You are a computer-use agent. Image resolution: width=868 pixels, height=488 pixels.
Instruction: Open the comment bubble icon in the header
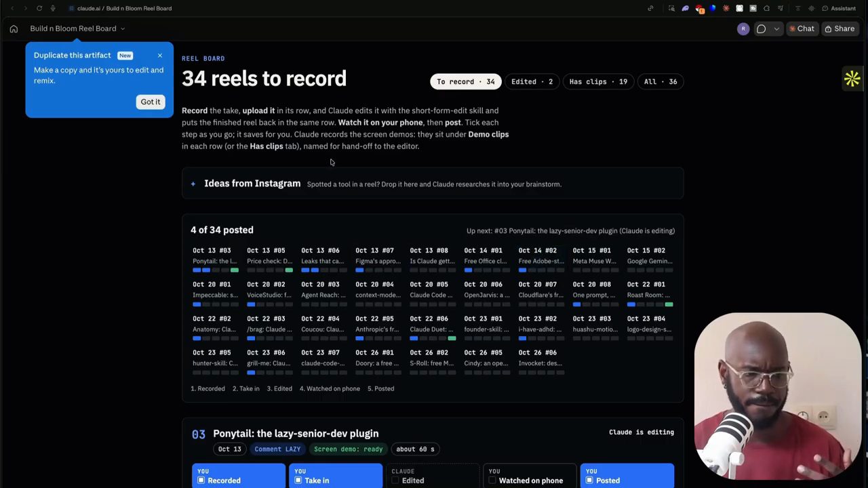tap(762, 28)
